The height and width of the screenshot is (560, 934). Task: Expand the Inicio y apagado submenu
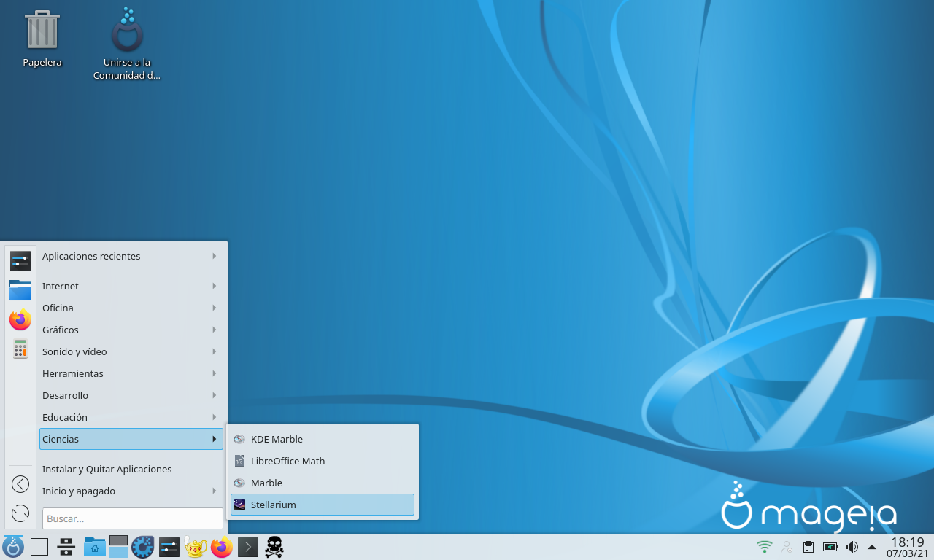[131, 491]
